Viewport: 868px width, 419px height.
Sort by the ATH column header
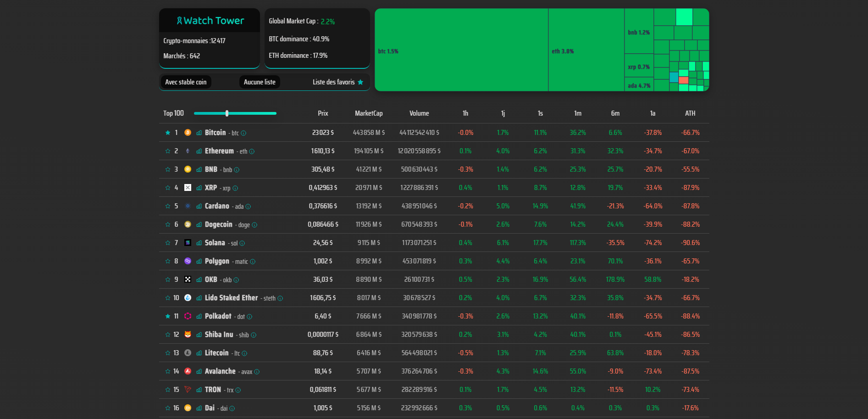(690, 113)
